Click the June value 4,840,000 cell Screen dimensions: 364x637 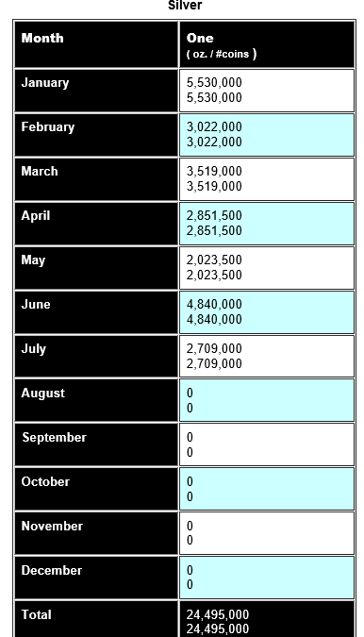pos(267,312)
